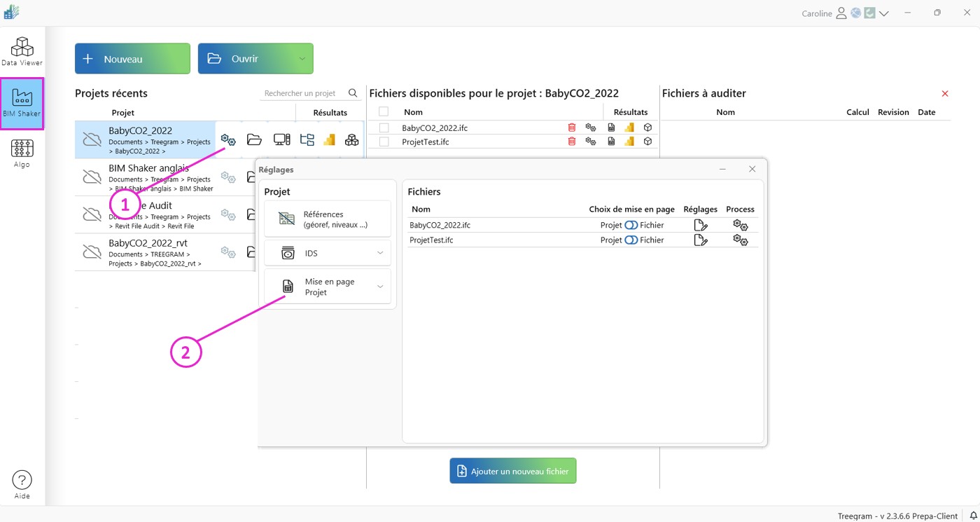Click Ajouter un nouveau fichier button
The height and width of the screenshot is (522, 980).
coord(512,472)
